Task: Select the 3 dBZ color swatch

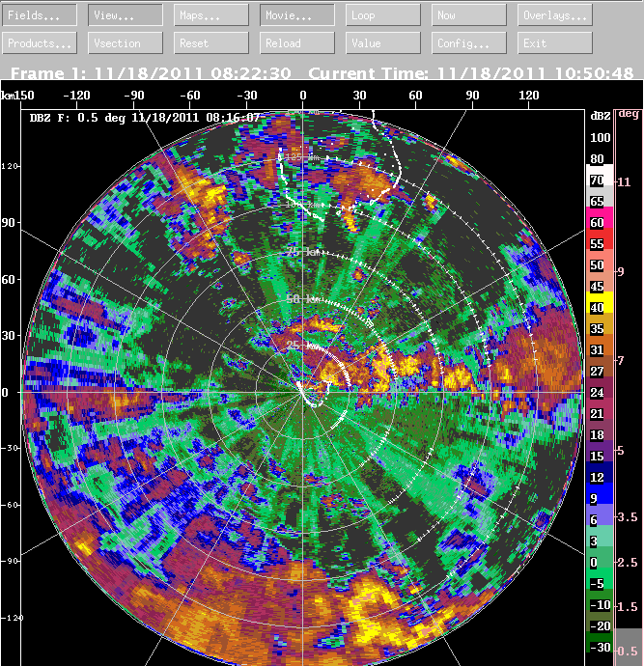Action: click(x=600, y=536)
